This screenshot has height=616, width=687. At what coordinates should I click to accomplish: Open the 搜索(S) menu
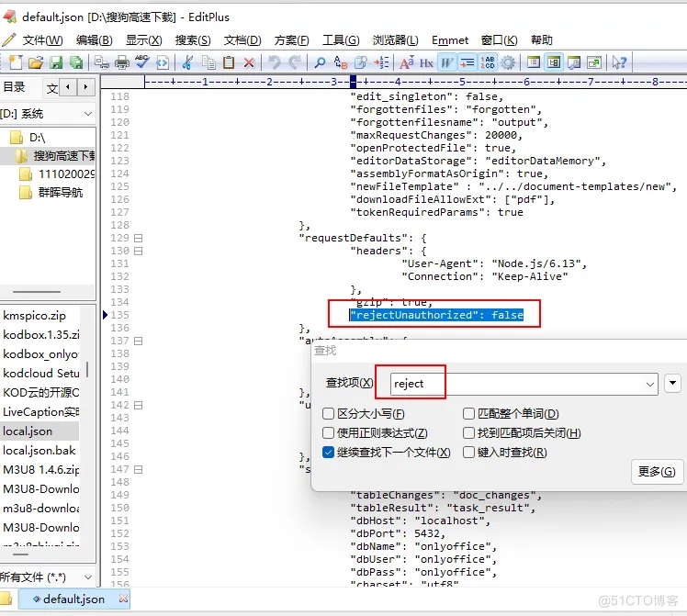click(193, 40)
